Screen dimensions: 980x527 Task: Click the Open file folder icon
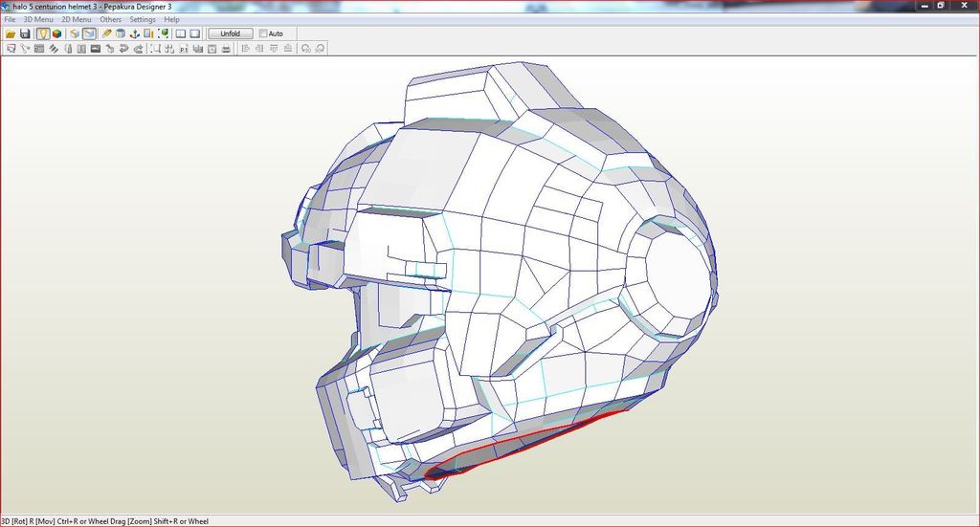[11, 33]
